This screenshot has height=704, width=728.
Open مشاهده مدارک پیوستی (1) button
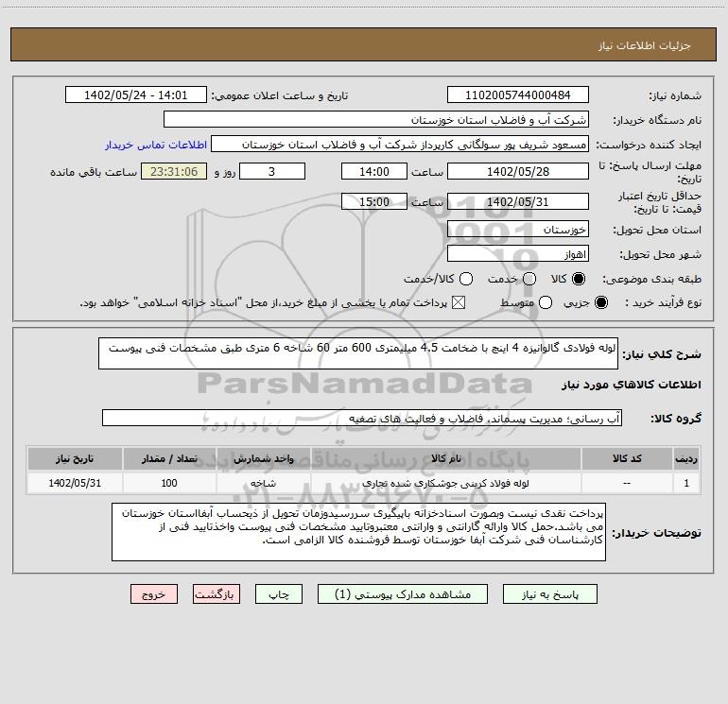(403, 594)
